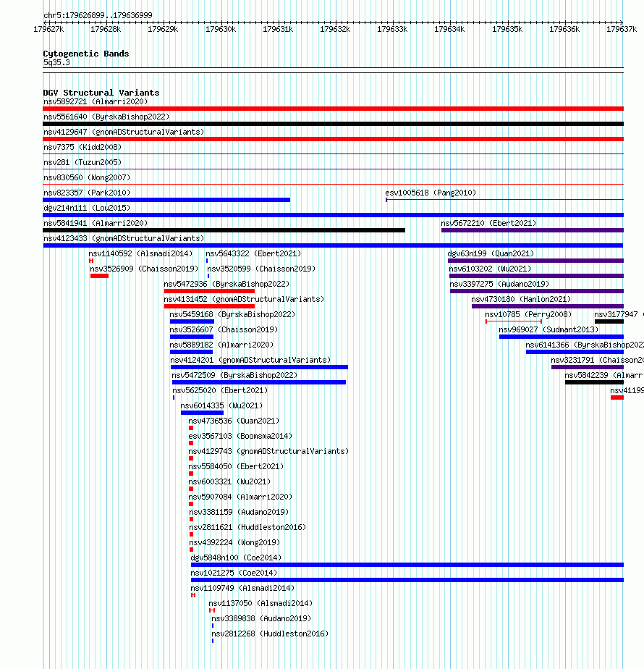Open nsv6003321 (Wu2021) variant

[229, 481]
